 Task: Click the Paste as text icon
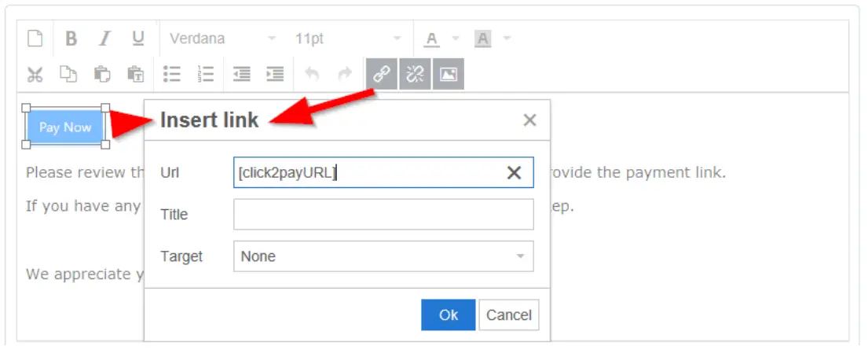click(136, 74)
